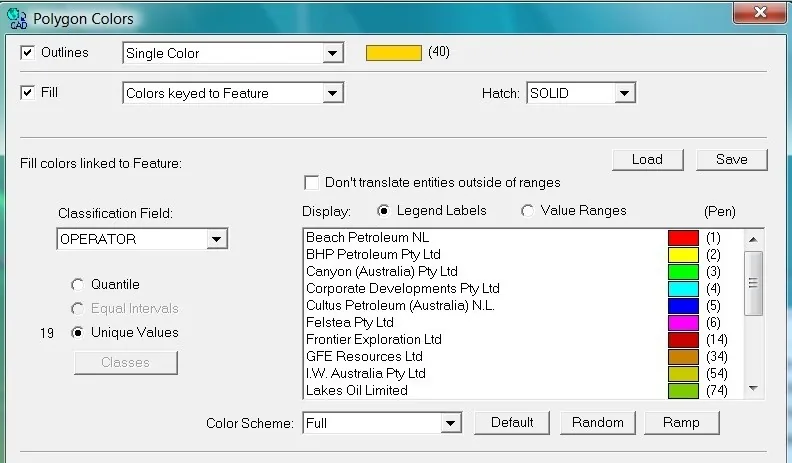Click the Ramp color scheme button

click(681, 423)
